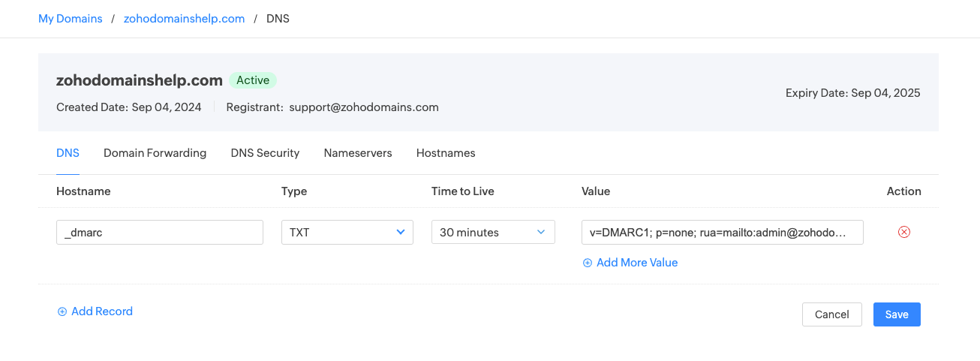Open the DNS Security tab
Screen dimensions: 980x361
(265, 152)
